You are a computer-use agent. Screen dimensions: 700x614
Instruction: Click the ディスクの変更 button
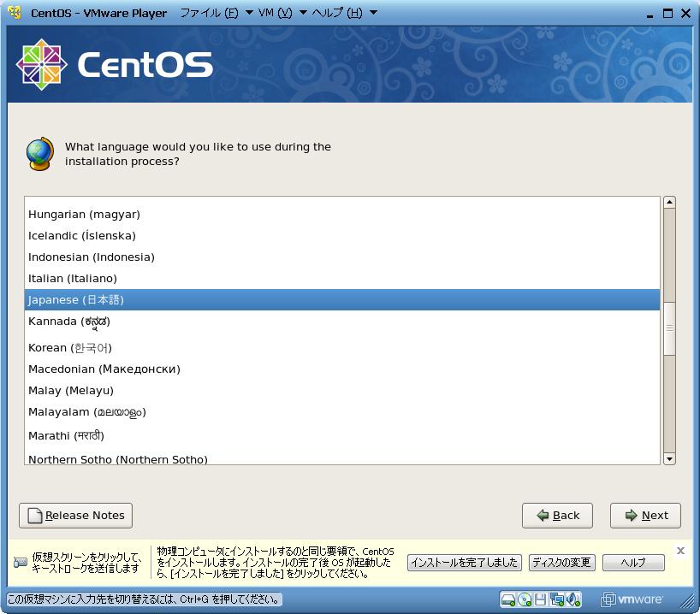(x=561, y=562)
